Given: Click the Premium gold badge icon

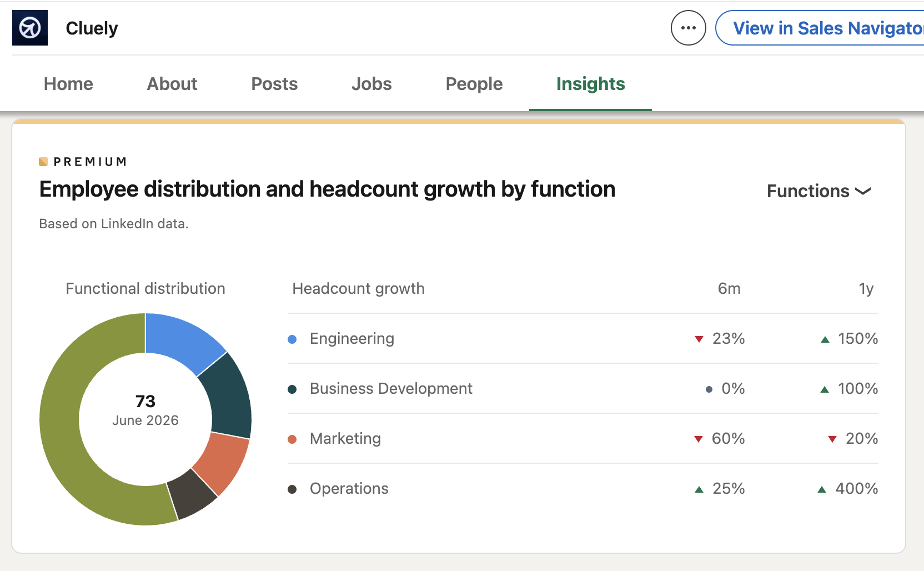Looking at the screenshot, I should coord(43,162).
